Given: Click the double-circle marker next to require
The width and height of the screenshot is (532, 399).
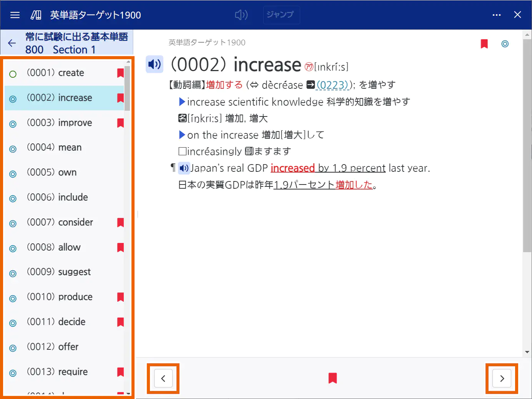Looking at the screenshot, I should pos(13,373).
